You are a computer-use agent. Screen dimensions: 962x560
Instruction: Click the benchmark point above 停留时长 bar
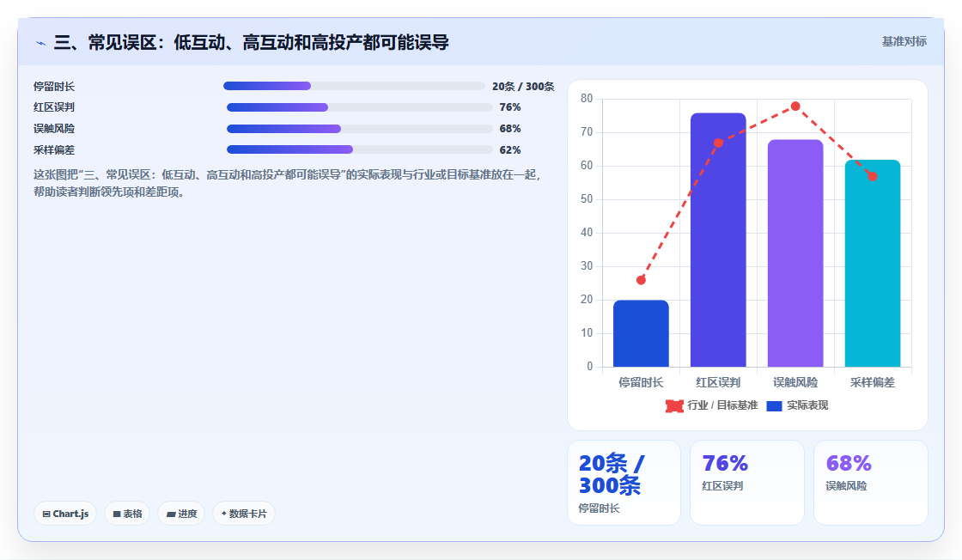641,280
